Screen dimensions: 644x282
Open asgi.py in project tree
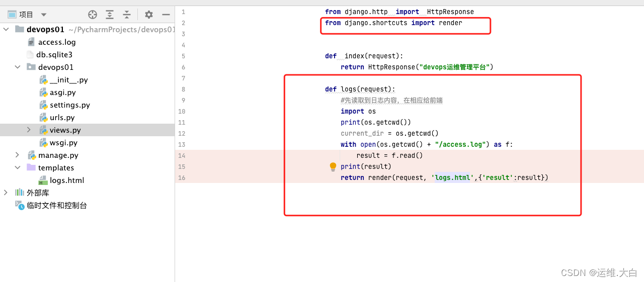click(63, 92)
